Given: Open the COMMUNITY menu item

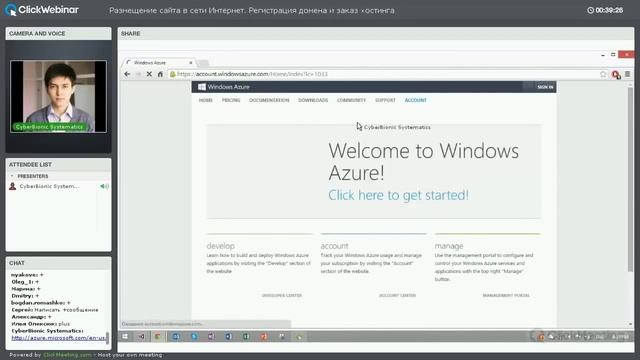Looking at the screenshot, I should pos(351,100).
